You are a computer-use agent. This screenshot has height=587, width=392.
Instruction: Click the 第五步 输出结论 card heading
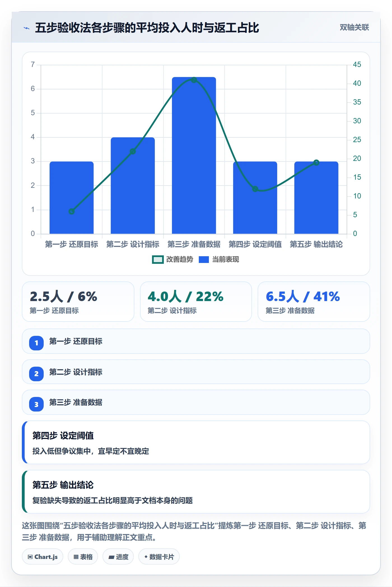(63, 485)
